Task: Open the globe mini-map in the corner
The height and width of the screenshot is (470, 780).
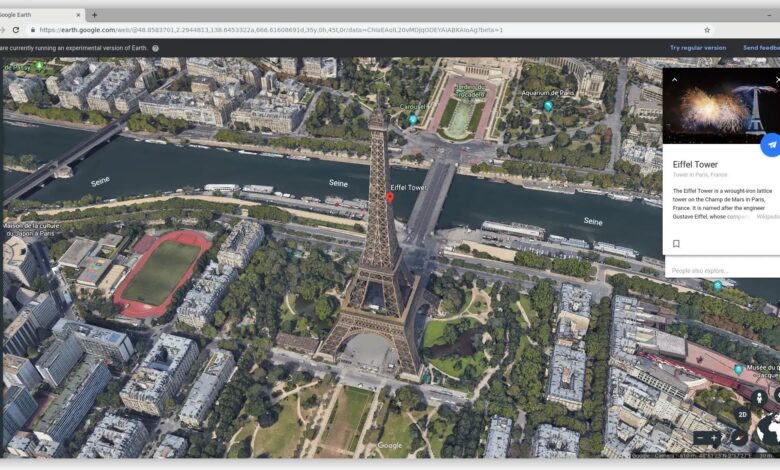Action: pyautogui.click(x=770, y=430)
